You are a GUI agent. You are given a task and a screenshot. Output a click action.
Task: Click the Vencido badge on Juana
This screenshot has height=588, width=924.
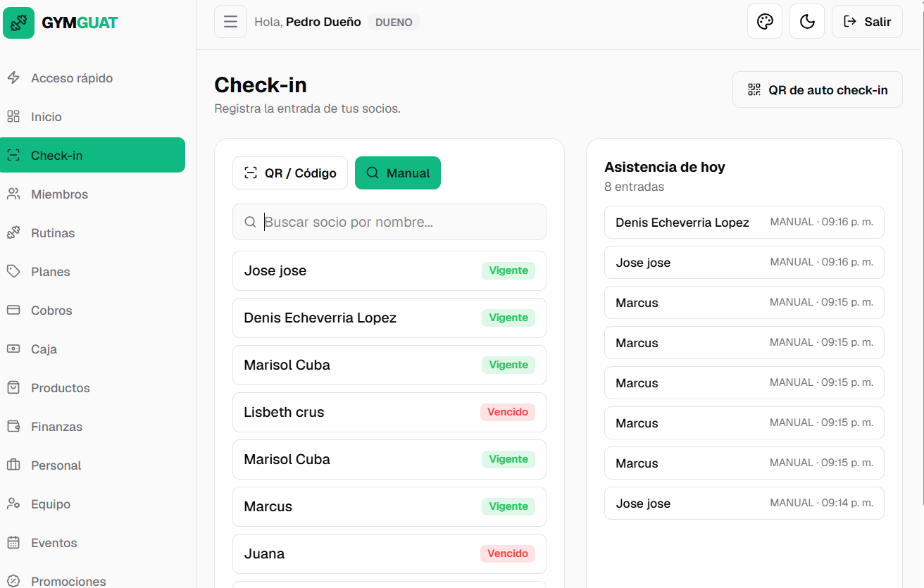click(508, 553)
